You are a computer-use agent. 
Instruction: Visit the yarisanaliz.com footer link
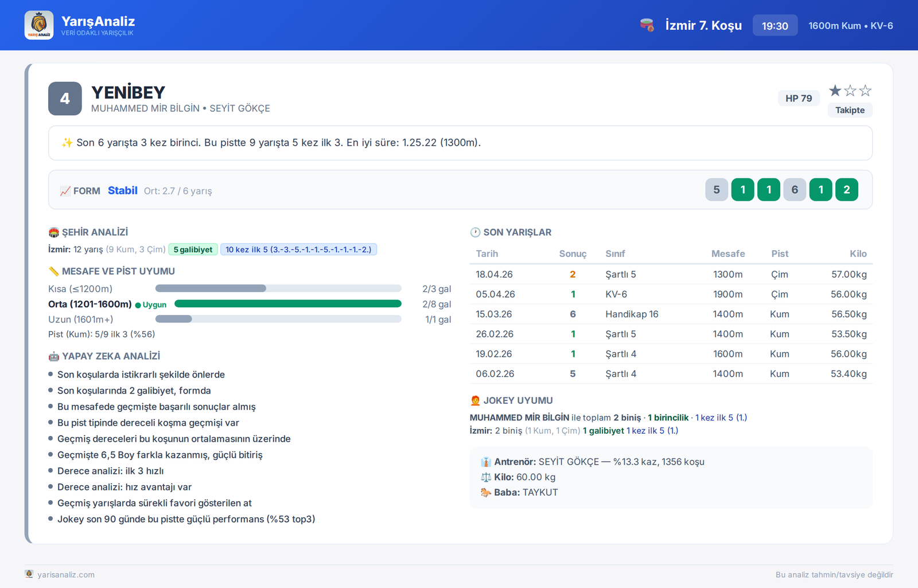66,574
